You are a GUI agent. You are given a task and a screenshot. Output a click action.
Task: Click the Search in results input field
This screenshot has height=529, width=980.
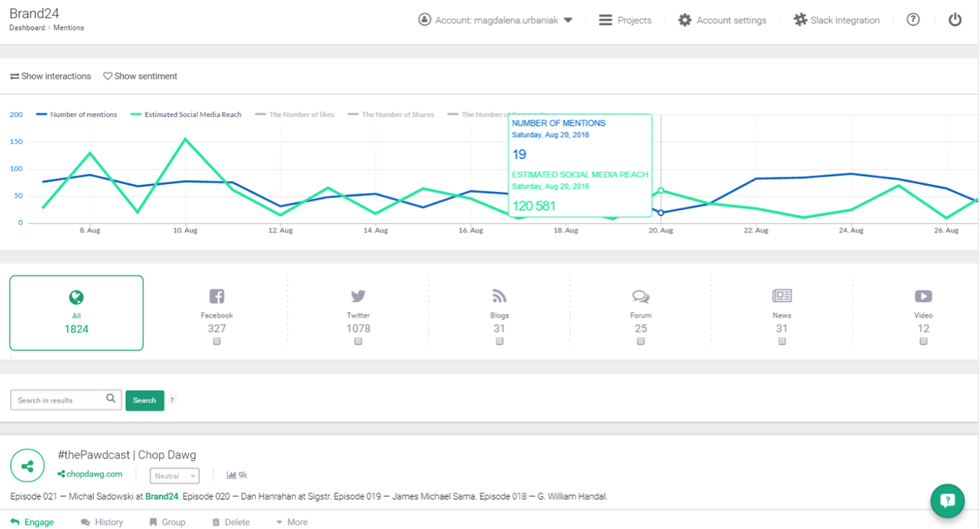(x=59, y=399)
